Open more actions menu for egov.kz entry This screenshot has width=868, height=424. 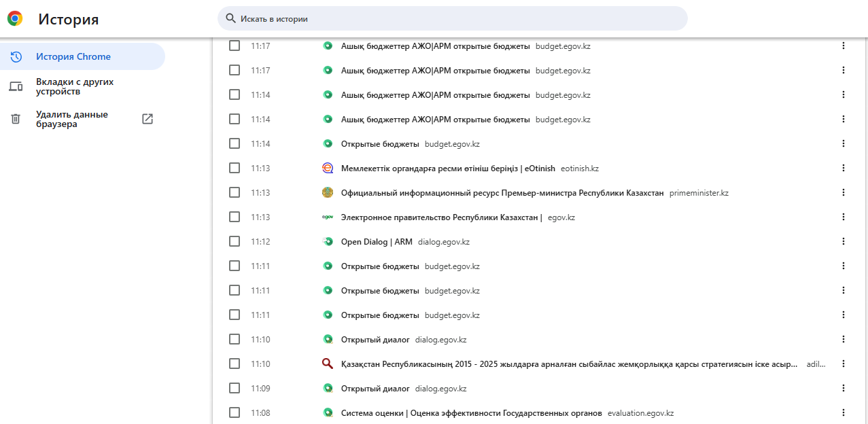point(844,217)
